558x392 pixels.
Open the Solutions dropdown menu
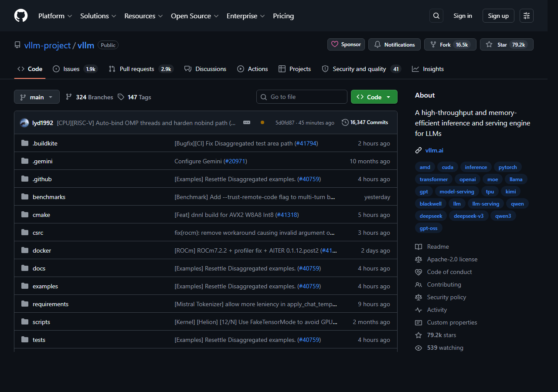click(98, 16)
